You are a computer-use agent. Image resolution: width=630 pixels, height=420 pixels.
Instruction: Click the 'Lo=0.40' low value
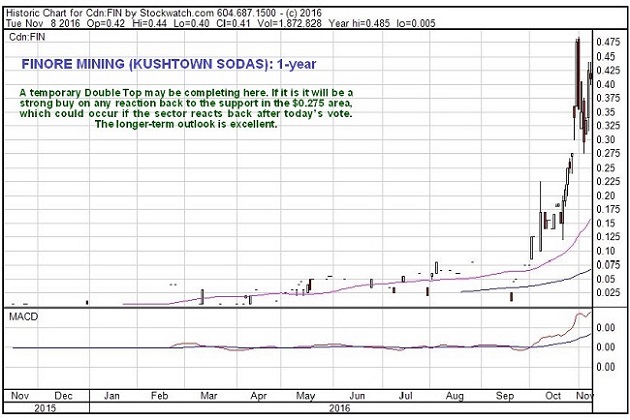191,23
